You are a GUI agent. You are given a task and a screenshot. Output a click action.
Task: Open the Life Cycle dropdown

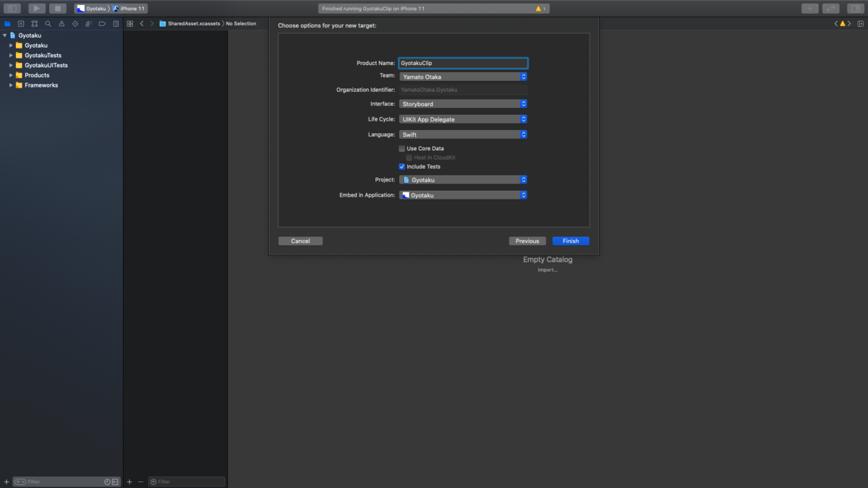coord(463,119)
